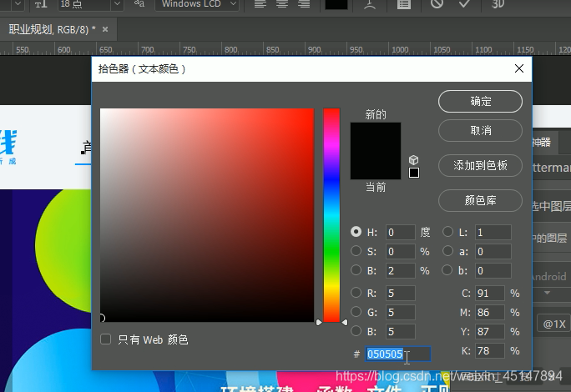Click the 选中图层 text in right panel
This screenshot has width=571, height=392.
551,206
